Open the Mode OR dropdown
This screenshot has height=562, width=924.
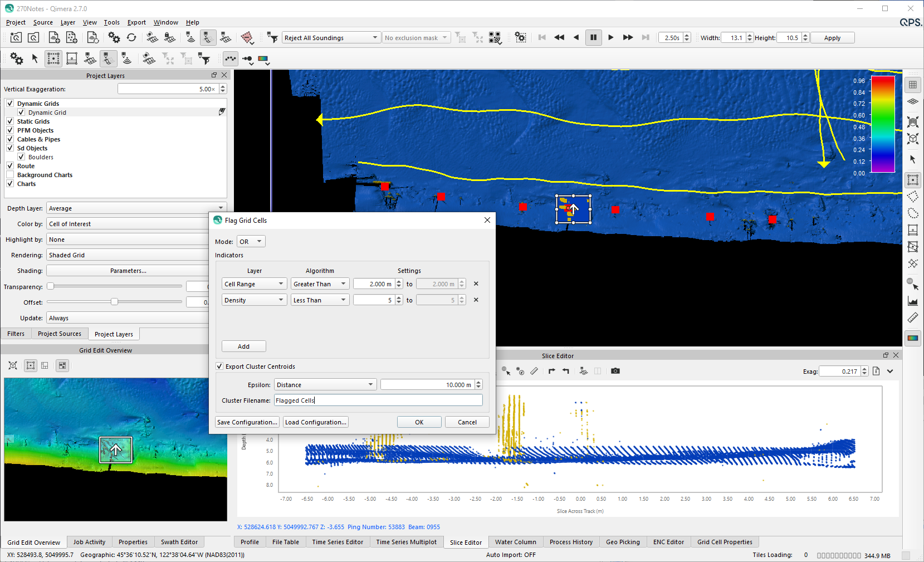(x=251, y=242)
